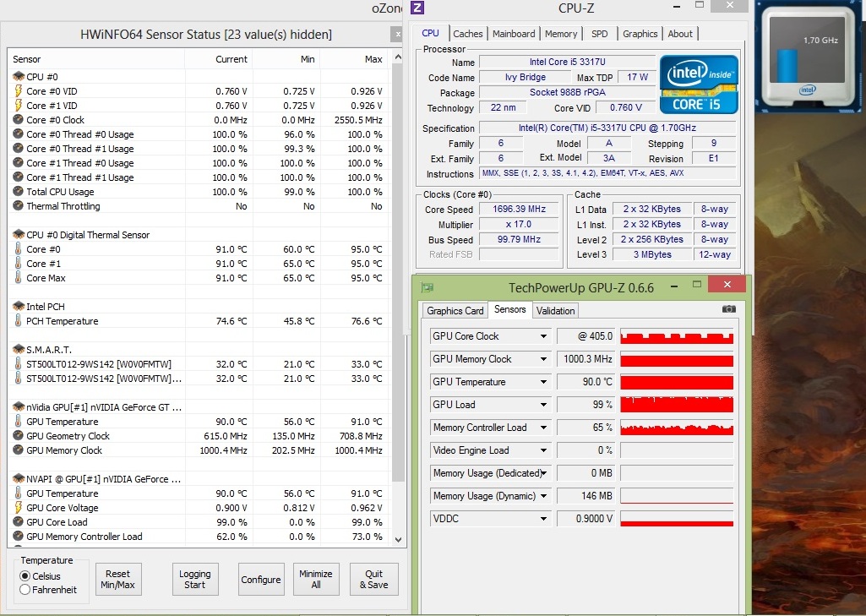Open the VDDC sensor dropdown
The height and width of the screenshot is (616, 866).
pyautogui.click(x=543, y=518)
